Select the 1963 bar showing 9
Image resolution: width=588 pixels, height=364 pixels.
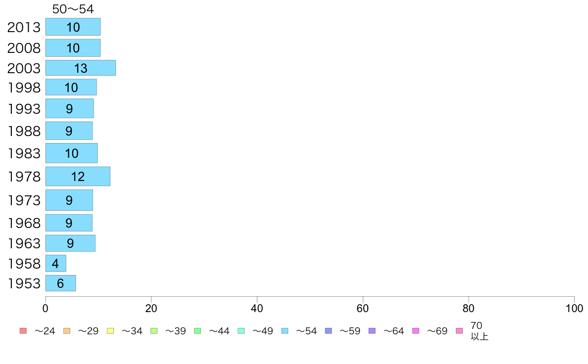coord(70,243)
